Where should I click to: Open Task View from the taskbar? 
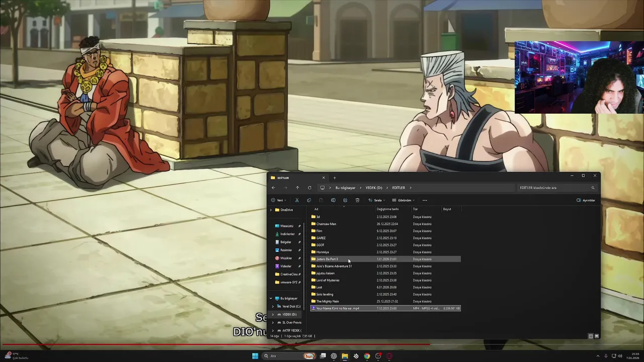[x=323, y=356]
